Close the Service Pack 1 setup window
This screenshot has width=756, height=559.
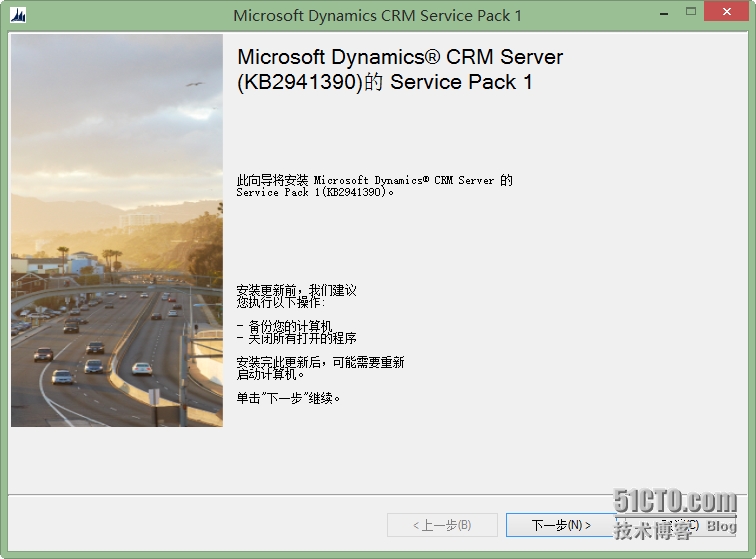726,12
